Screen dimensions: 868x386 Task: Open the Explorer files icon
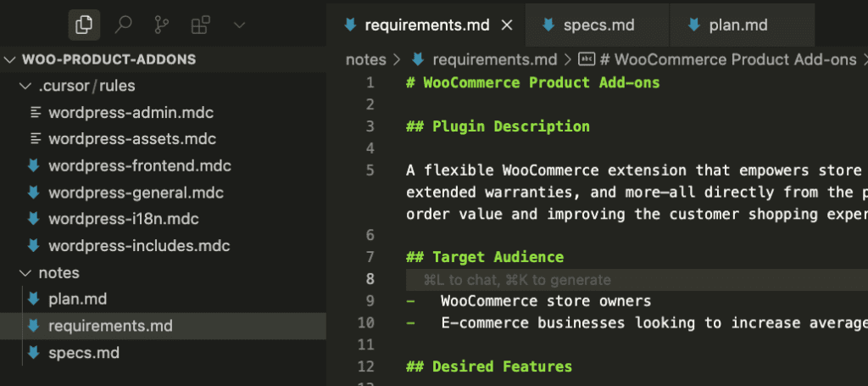click(84, 25)
